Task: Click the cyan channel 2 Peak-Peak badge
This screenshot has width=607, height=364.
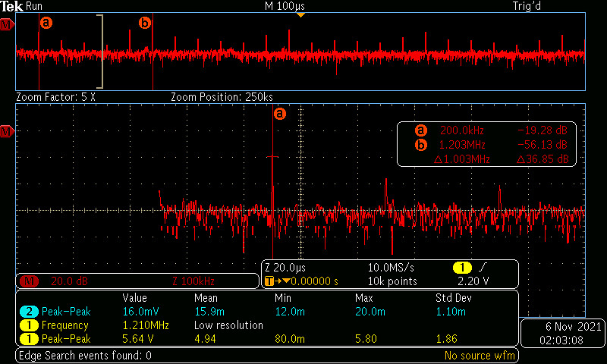Action: tap(29, 312)
